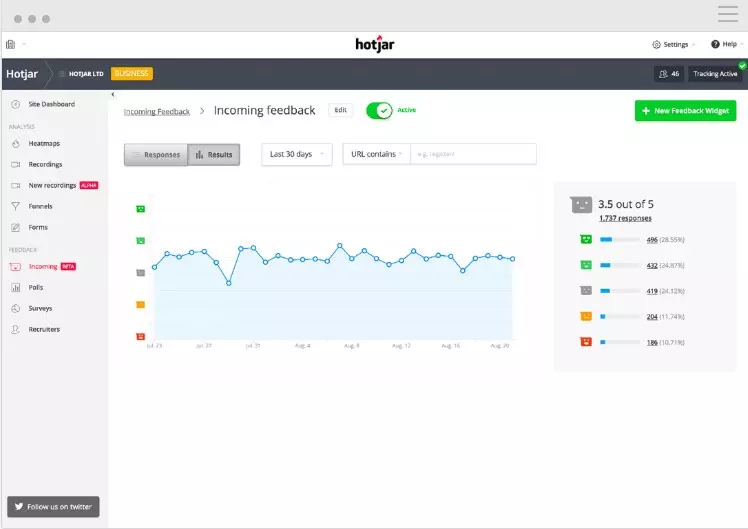Click the Funnels filter icon

click(x=16, y=207)
